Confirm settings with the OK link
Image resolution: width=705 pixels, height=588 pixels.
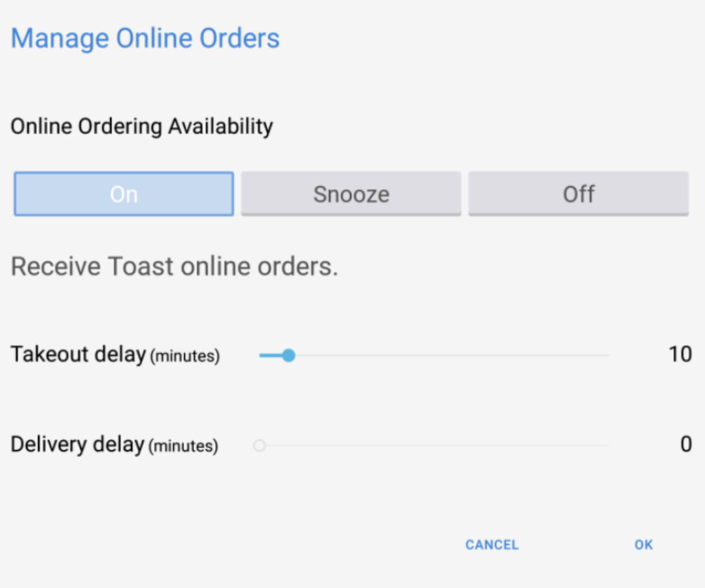click(643, 545)
